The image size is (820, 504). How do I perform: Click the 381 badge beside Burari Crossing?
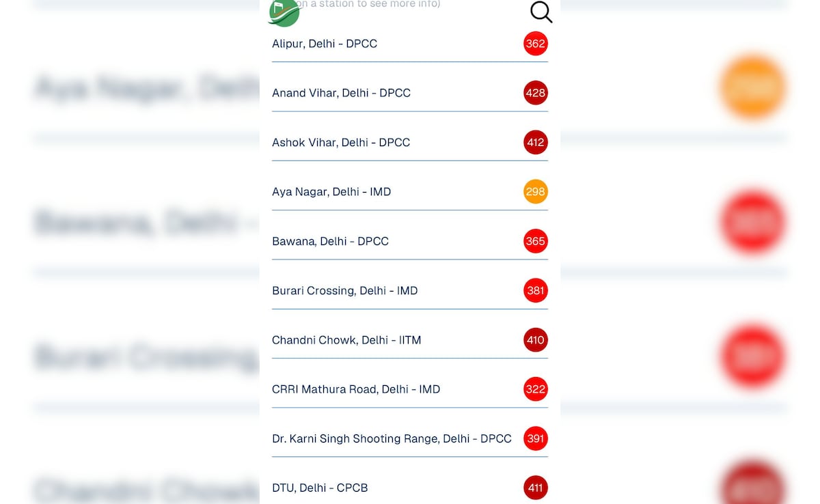[536, 290]
